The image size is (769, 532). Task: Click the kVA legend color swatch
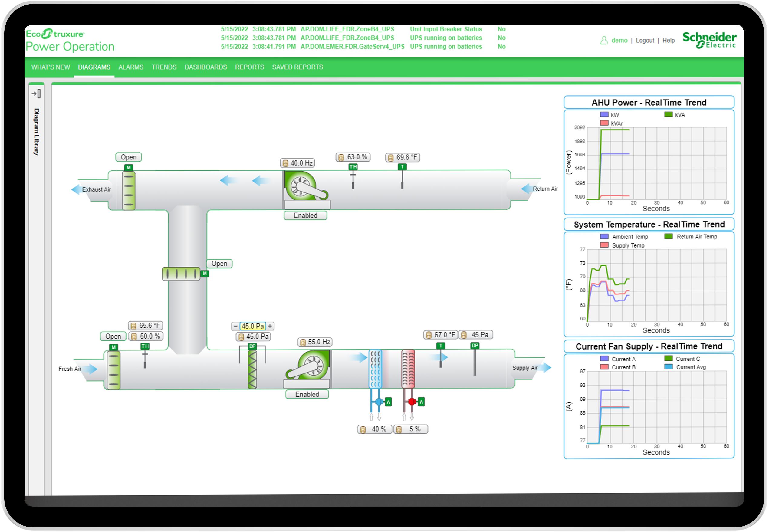tap(669, 115)
